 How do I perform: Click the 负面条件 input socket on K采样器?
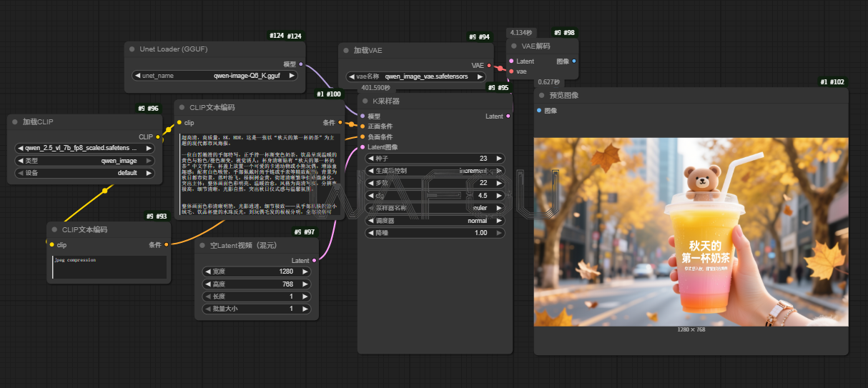pyautogui.click(x=363, y=136)
